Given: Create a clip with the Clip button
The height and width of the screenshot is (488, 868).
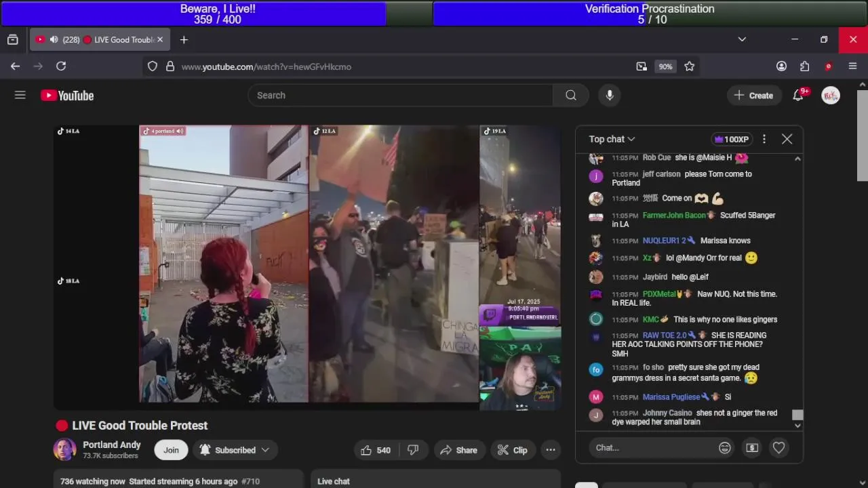Looking at the screenshot, I should (512, 450).
